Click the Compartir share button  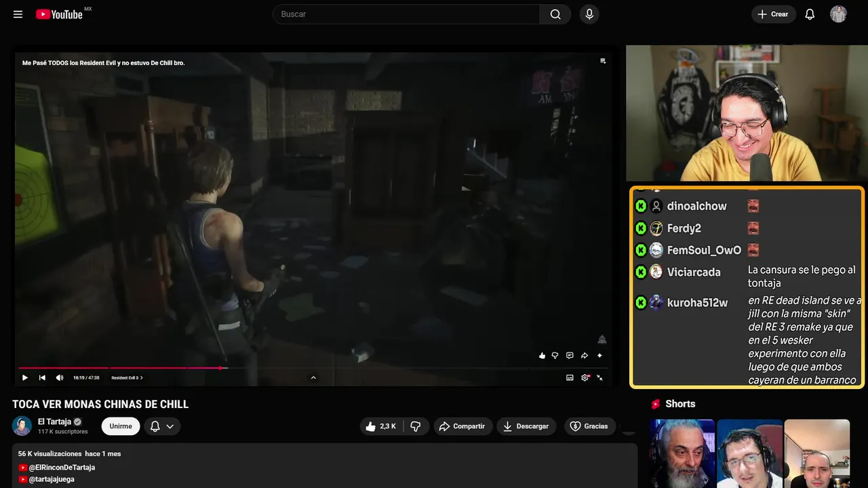tap(462, 426)
